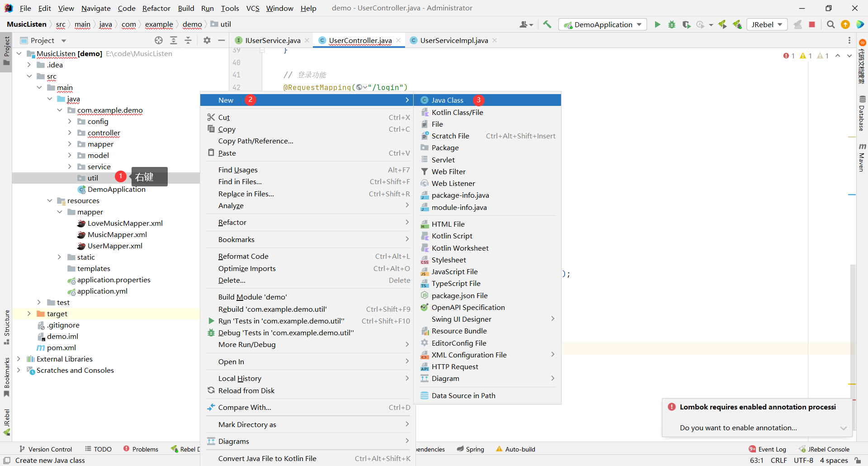Click the IDE update available icon

pos(845,24)
